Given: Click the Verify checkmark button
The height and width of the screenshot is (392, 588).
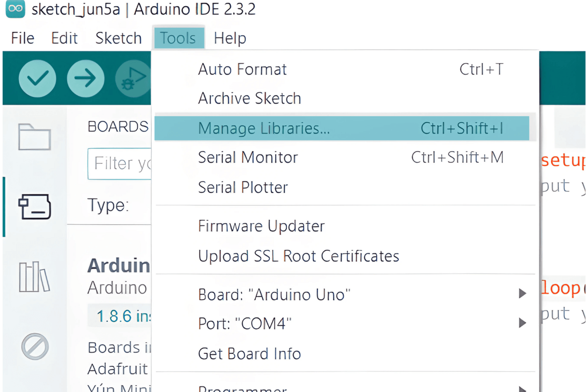Looking at the screenshot, I should 38,78.
